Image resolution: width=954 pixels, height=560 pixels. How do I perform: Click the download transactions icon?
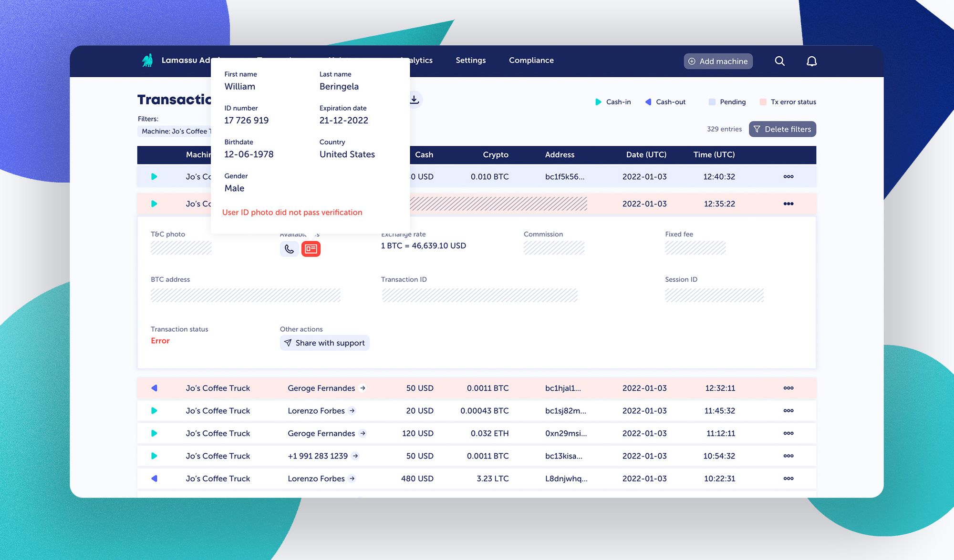coord(415,100)
